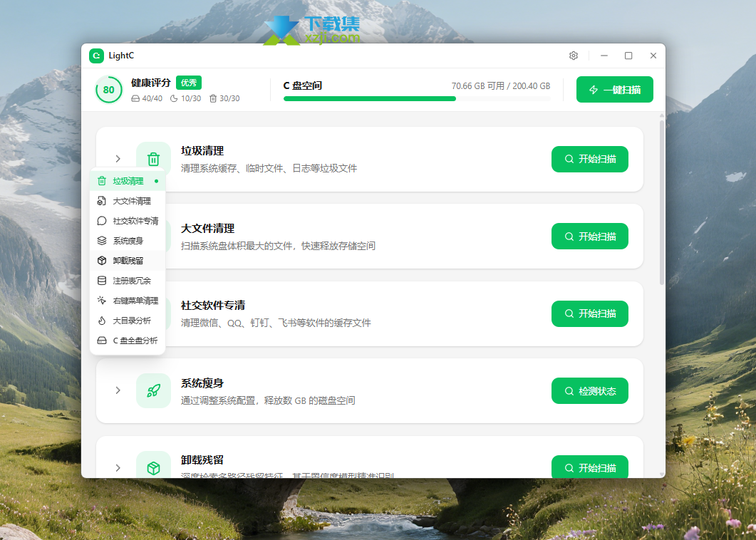This screenshot has width=756, height=540.
Task: Select 系统瘦身 in the popup menu
Action: [128, 241]
